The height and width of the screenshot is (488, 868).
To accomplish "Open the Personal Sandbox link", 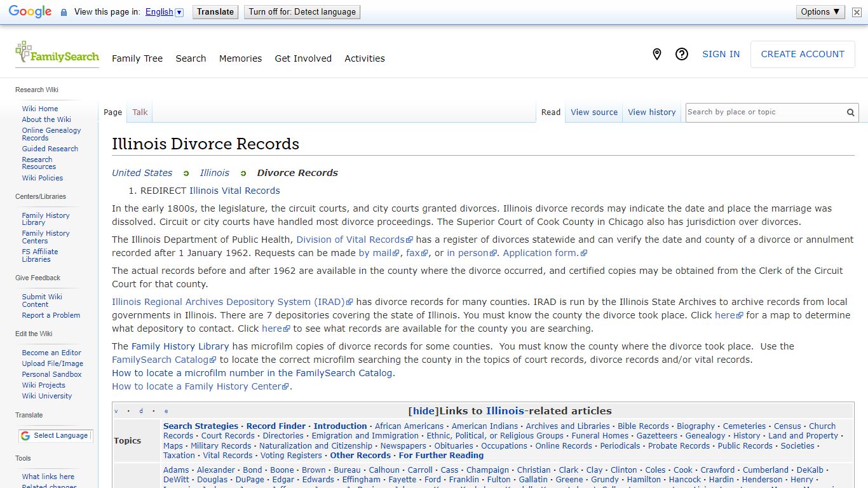I will (52, 374).
